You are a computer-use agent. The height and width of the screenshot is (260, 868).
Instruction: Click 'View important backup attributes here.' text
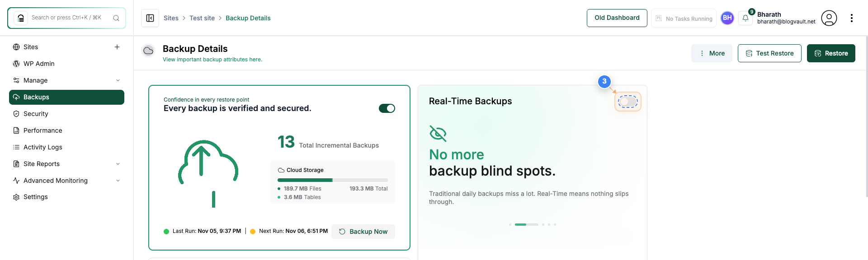coord(212,60)
